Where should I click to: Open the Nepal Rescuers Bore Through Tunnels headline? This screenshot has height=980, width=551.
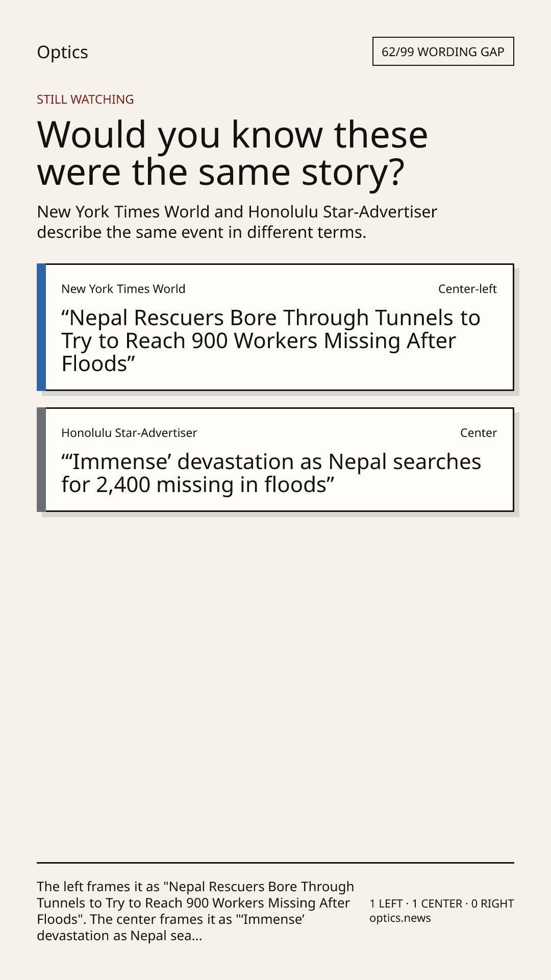[271, 340]
